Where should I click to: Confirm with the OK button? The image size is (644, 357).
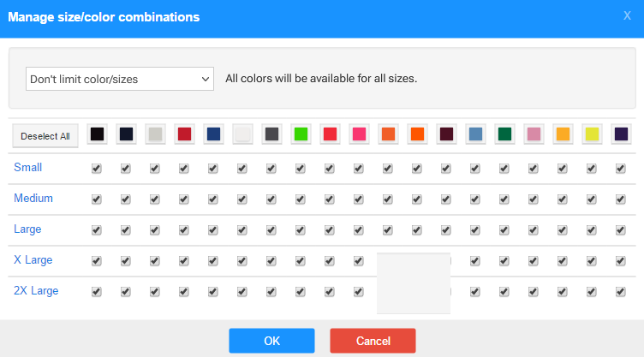coord(271,341)
